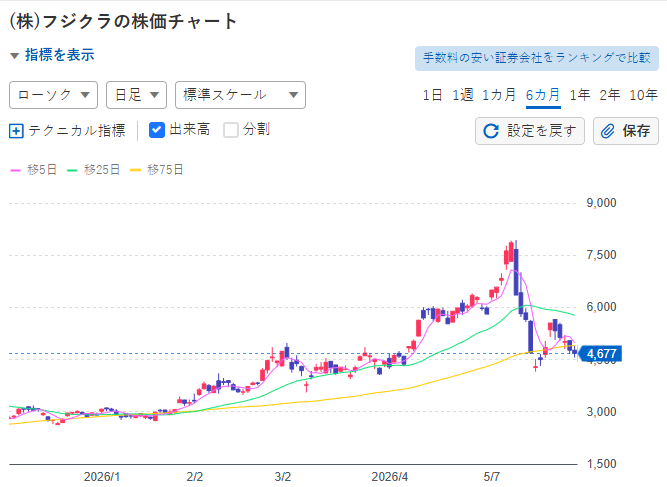Viewport: 667px width, 487px height.
Task: Open テクニカル指標 settings
Action: 77,131
